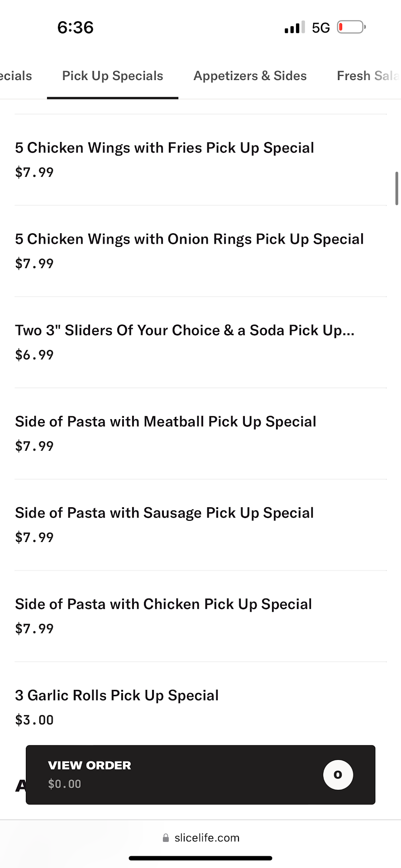Tap the home indicator bar
Viewport: 401px width, 868px height.
200,858
